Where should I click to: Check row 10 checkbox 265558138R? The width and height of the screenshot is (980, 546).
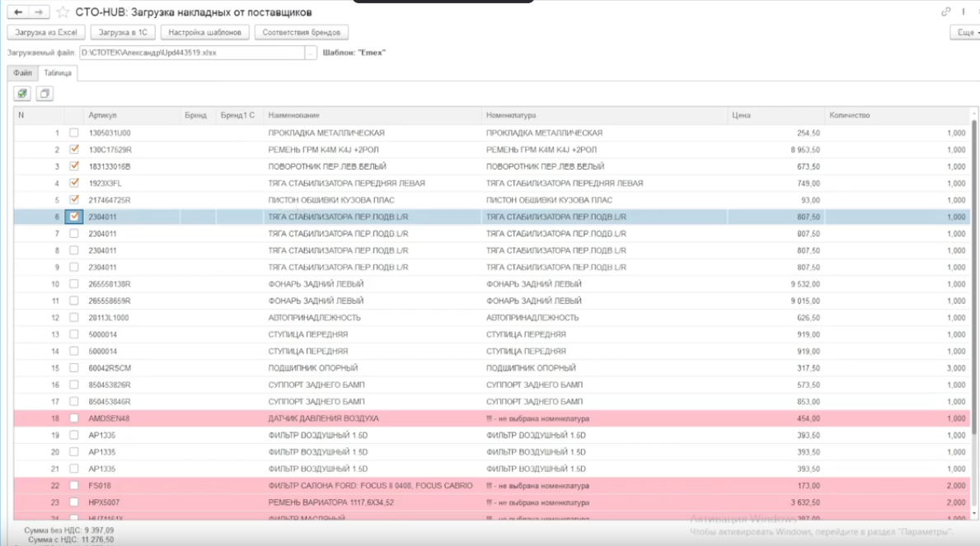click(x=74, y=284)
